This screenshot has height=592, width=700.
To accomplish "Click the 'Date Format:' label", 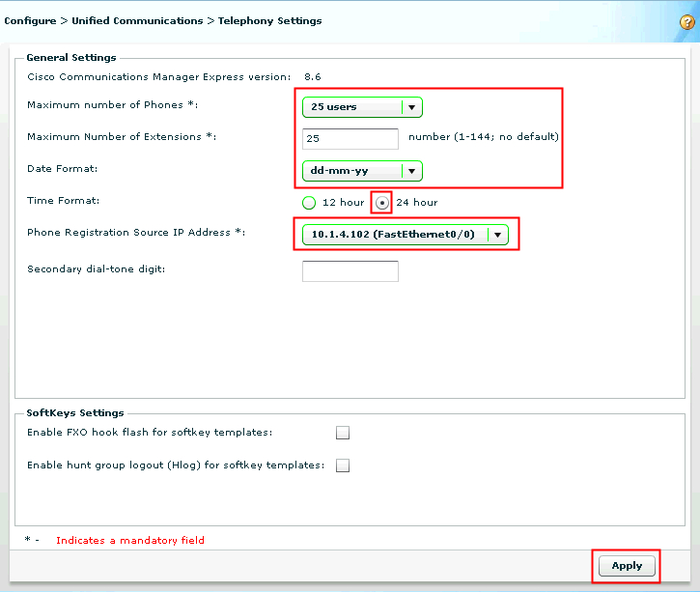I will 63,169.
